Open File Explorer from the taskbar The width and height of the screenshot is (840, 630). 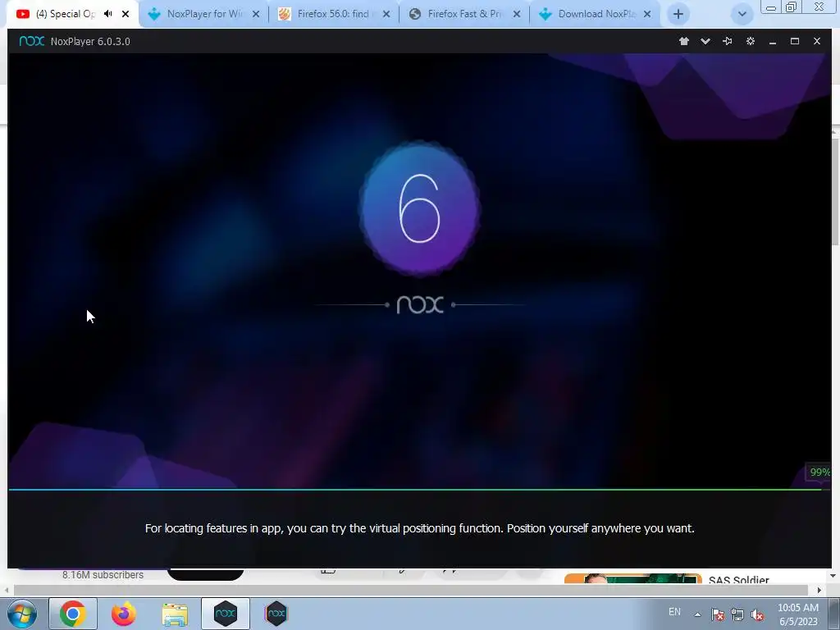(x=175, y=614)
